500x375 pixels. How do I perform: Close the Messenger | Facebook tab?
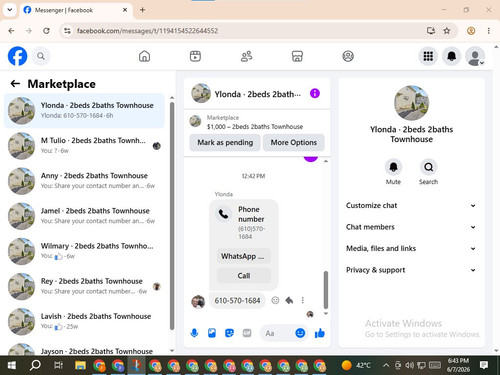click(x=125, y=10)
